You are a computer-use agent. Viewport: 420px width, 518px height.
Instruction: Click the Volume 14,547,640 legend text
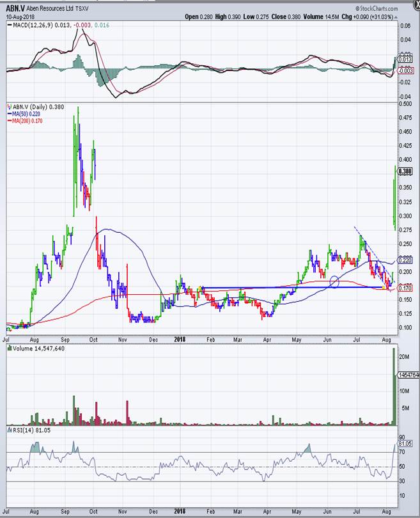point(38,349)
